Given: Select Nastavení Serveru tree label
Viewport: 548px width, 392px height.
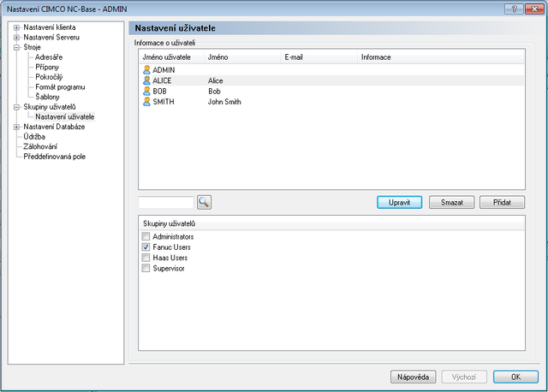Looking at the screenshot, I should click(x=51, y=38).
